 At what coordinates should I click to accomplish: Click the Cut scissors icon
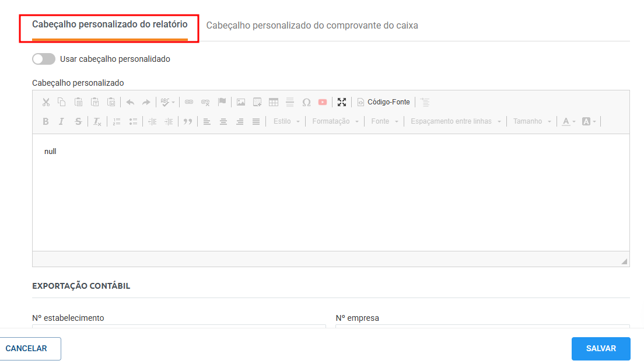[46, 102]
